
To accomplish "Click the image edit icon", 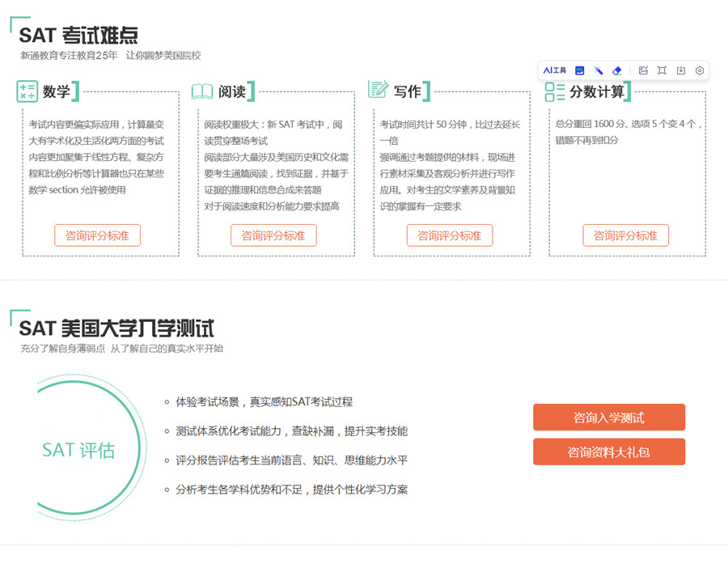I will (643, 70).
